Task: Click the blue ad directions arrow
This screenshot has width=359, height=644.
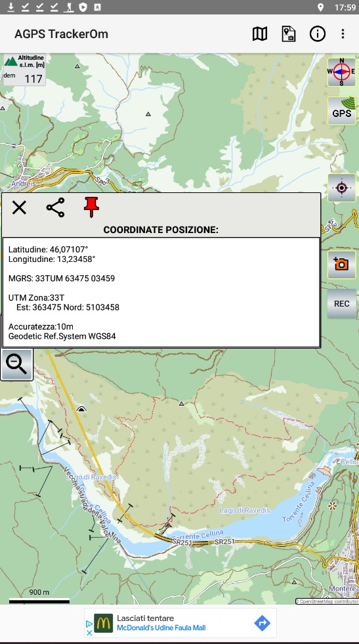Action: click(x=262, y=623)
